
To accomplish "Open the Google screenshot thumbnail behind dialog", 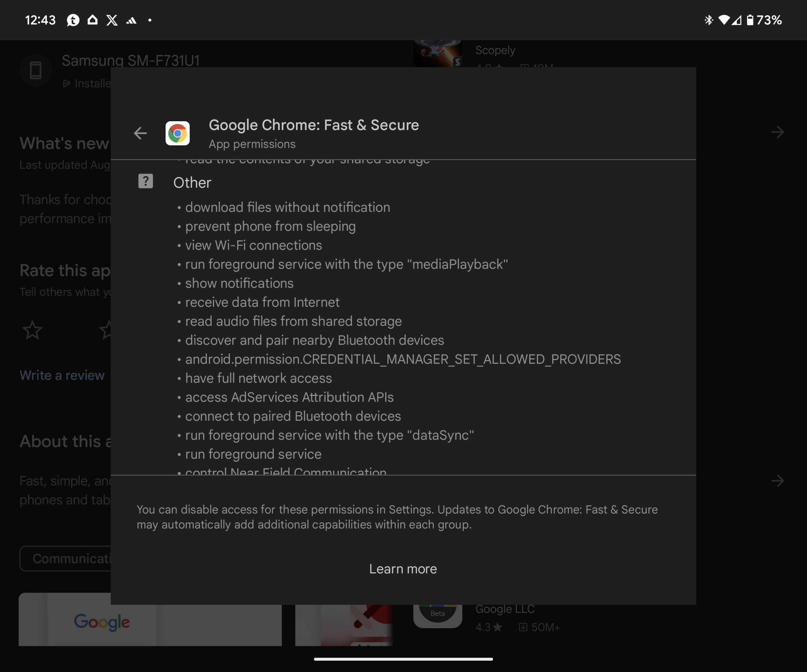I will [x=150, y=619].
